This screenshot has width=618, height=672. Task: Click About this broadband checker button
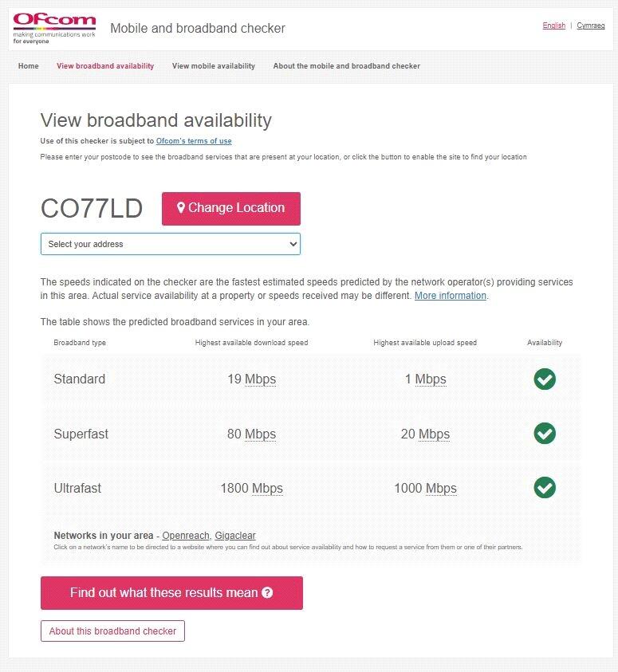(x=114, y=631)
